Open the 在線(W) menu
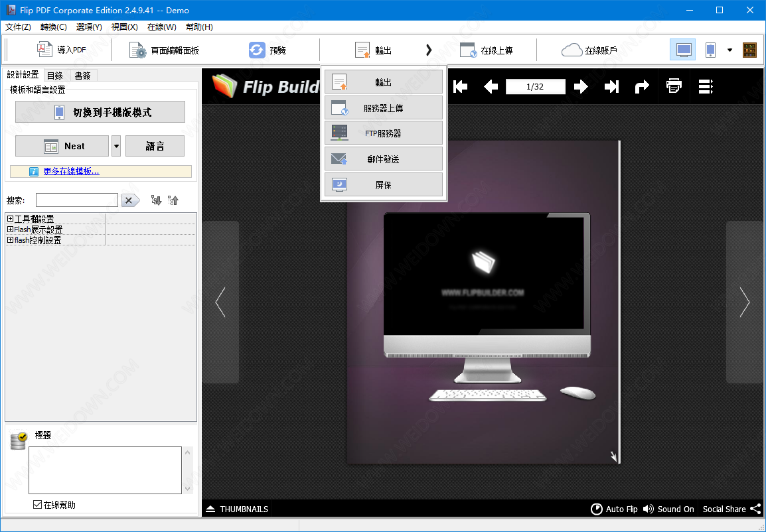 (x=162, y=27)
